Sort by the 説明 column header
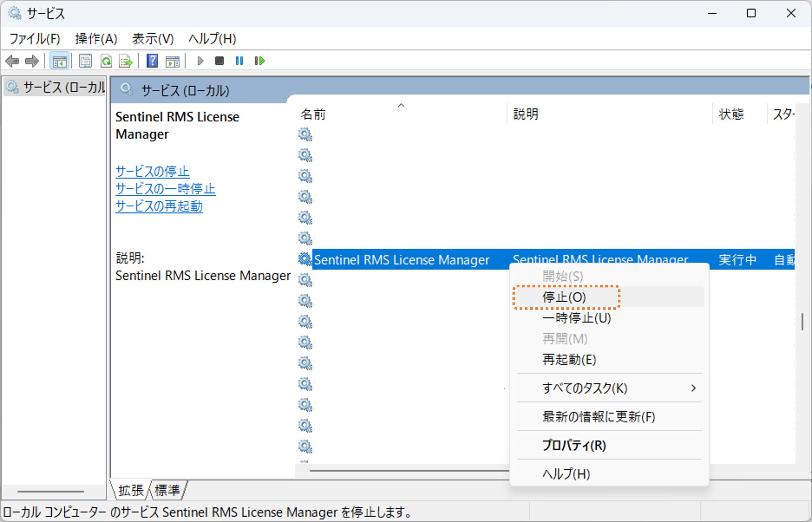 [610, 114]
